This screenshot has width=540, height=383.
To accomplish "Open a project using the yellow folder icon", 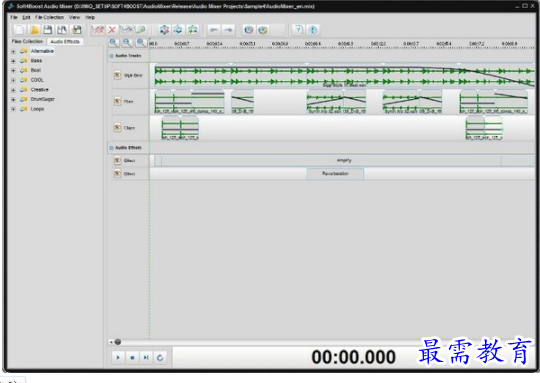I will click(35, 30).
